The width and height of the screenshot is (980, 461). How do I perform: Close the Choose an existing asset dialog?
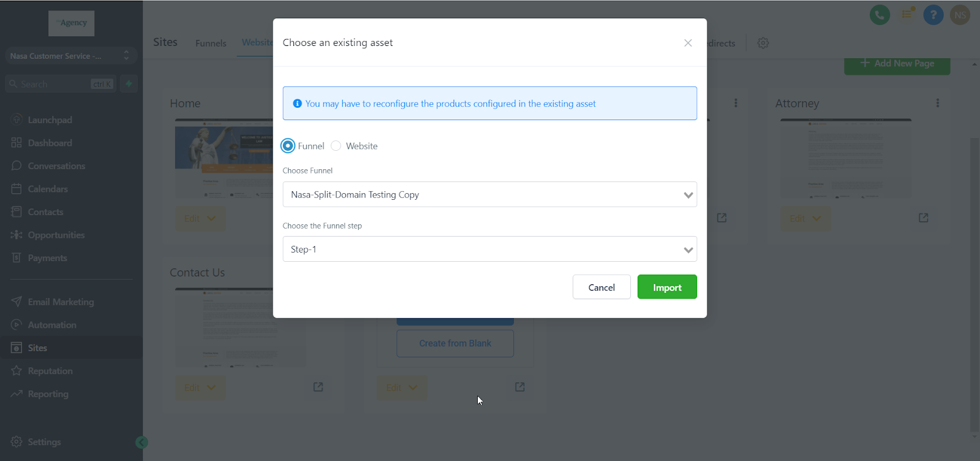coord(688,43)
